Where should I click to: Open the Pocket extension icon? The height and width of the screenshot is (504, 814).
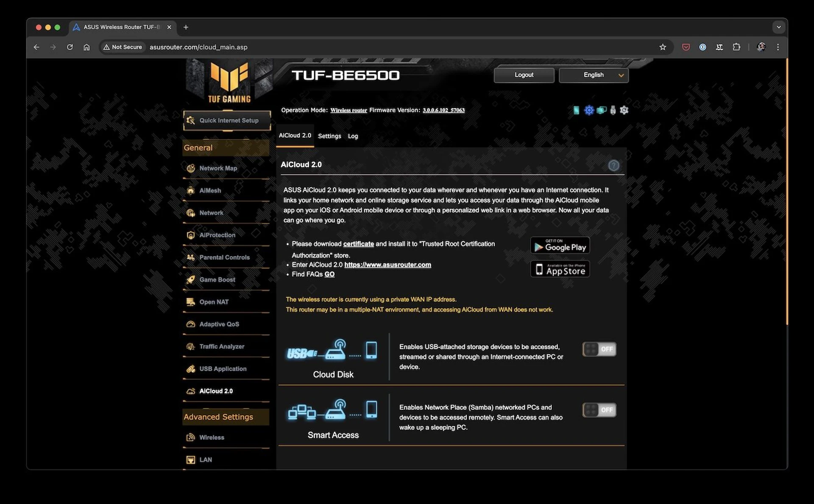pos(686,47)
